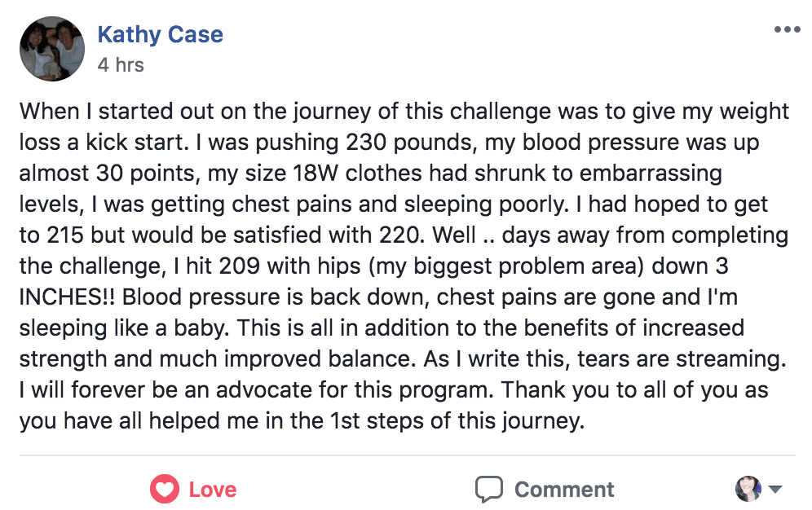Open the three-dot post options menu
The height and width of the screenshot is (510, 812).
coord(788,29)
